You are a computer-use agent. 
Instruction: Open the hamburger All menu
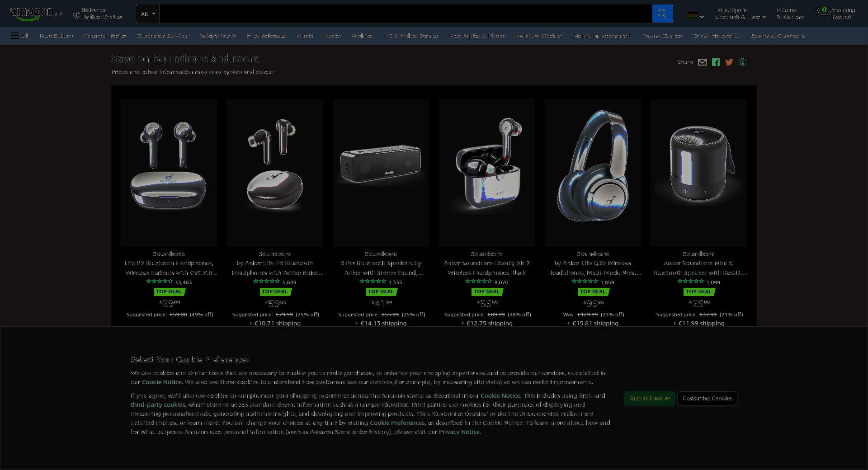pos(19,36)
